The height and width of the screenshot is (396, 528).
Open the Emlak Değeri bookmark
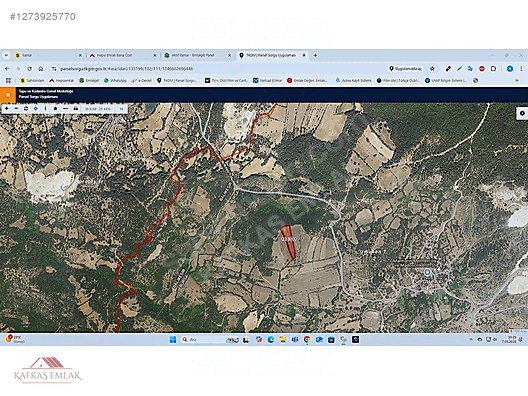click(x=307, y=80)
